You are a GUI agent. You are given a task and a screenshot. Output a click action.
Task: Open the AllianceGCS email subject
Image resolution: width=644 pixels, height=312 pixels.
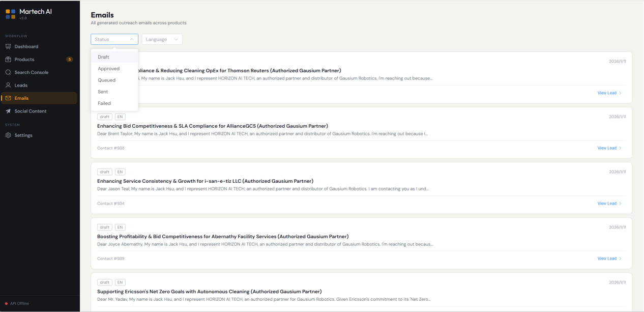point(213,126)
